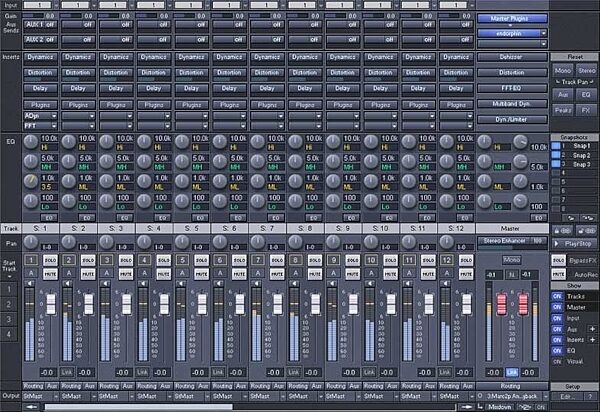Image resolution: width=600 pixels, height=412 pixels.
Task: Click the volume fader of track S: 1
Action: point(51,304)
